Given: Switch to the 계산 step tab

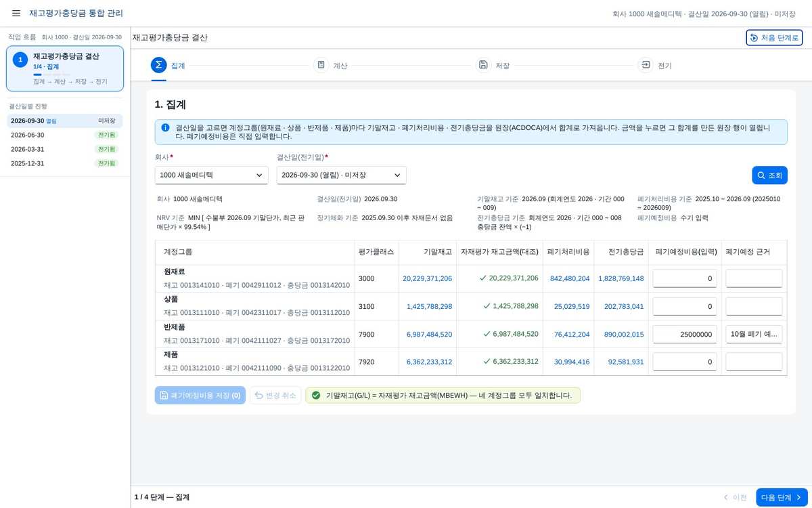Looking at the screenshot, I should 331,66.
